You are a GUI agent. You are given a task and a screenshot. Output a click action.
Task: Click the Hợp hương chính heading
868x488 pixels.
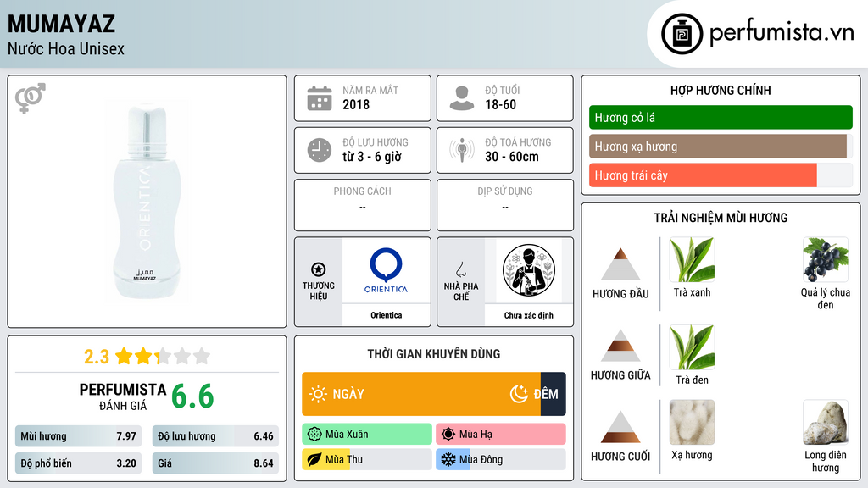click(721, 90)
